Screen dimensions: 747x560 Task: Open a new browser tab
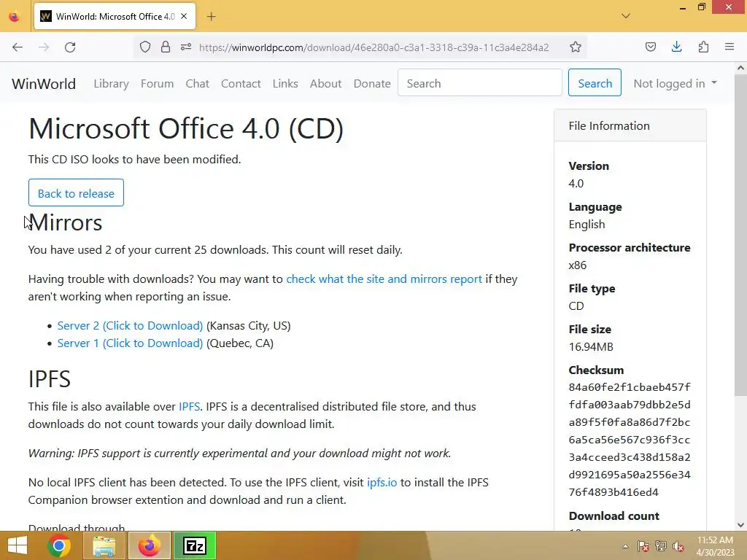(211, 17)
